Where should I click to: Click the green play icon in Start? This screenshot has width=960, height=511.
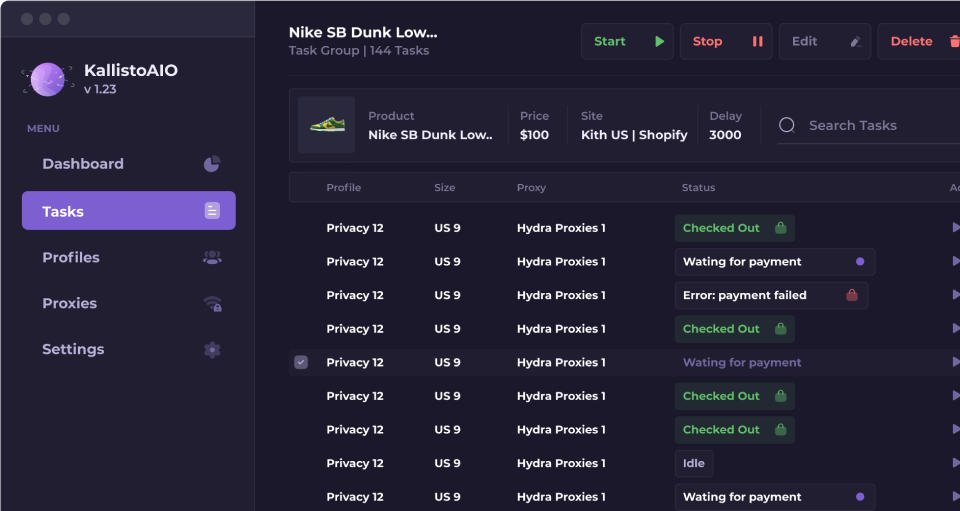(659, 42)
